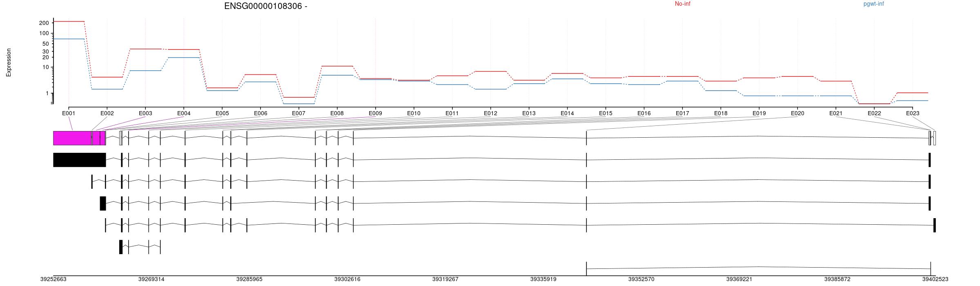This screenshot has width=980, height=286.
Task: Click blue expression segment above E004
Action: pos(184,58)
